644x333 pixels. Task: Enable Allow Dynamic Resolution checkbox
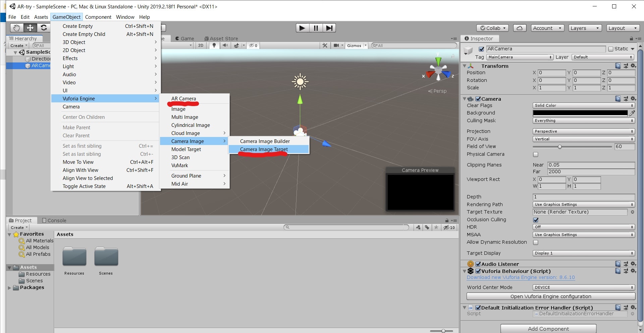coord(536,242)
